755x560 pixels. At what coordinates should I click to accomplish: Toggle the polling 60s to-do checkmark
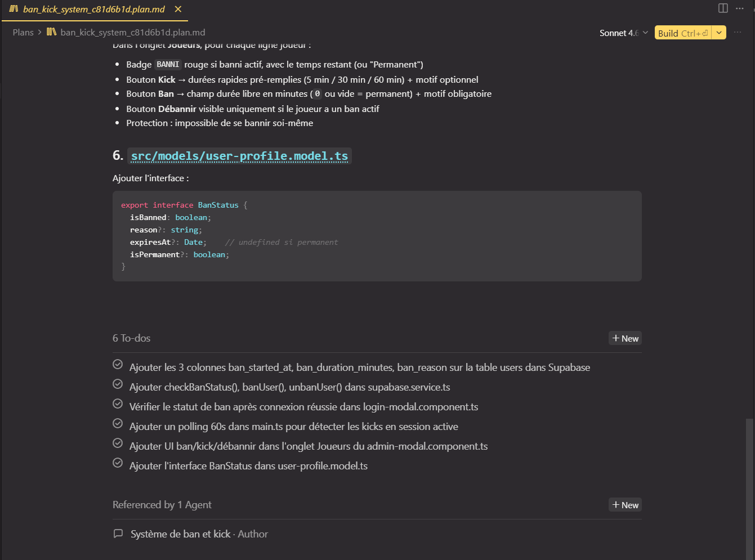pos(118,423)
